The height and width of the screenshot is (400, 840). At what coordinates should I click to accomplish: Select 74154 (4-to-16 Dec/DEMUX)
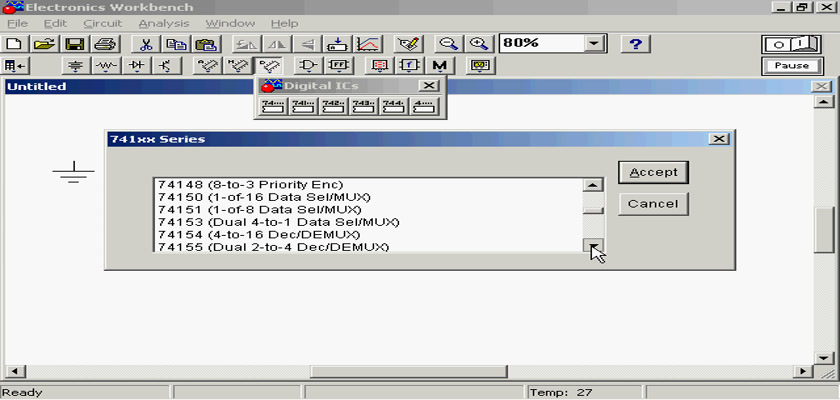click(x=368, y=235)
